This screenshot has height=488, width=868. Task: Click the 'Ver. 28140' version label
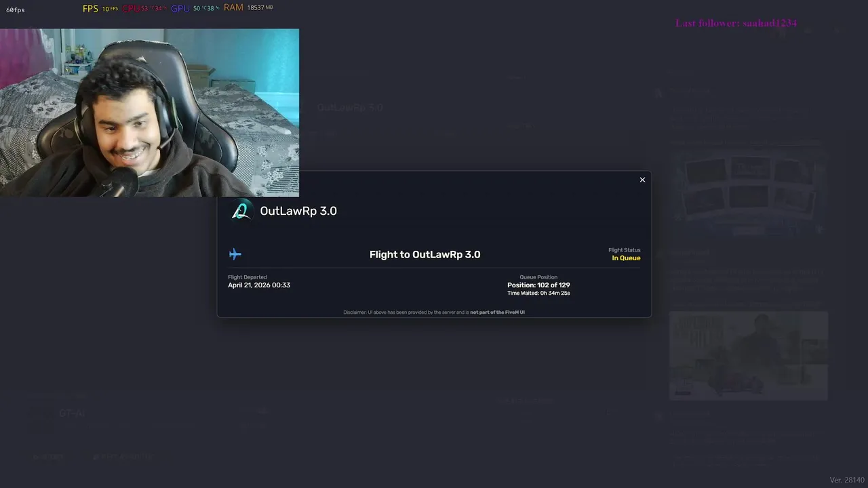(847, 480)
